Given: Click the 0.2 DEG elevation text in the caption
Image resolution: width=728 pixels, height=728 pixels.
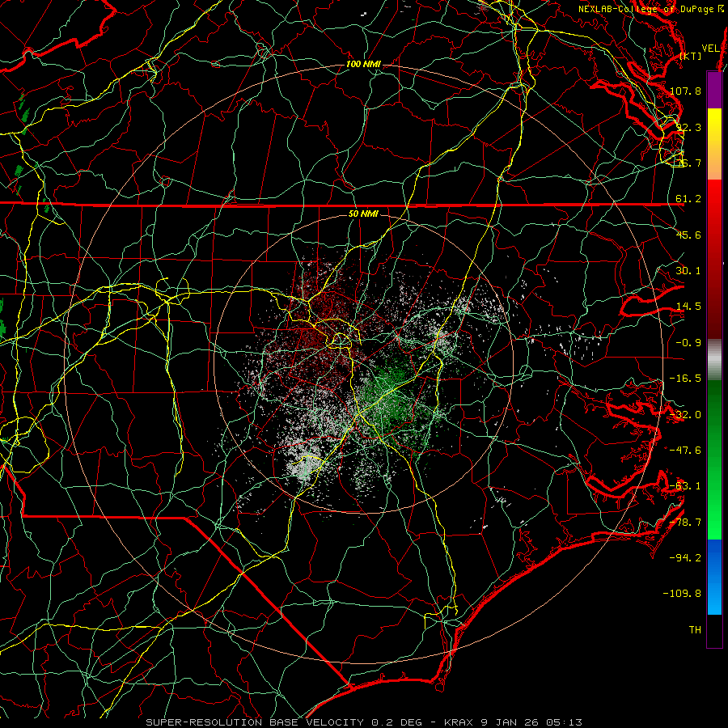Looking at the screenshot, I should coord(396,722).
